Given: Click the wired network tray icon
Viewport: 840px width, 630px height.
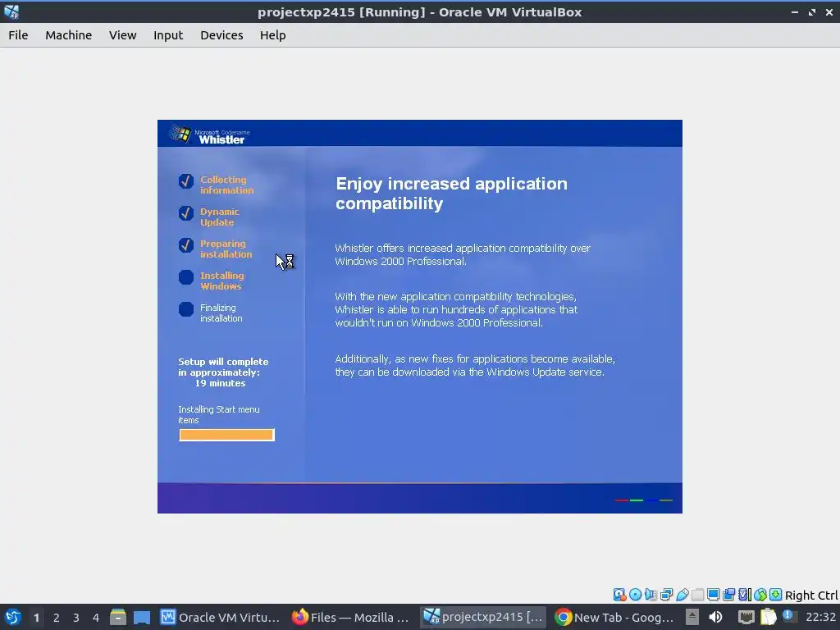Looking at the screenshot, I should coord(746,618).
